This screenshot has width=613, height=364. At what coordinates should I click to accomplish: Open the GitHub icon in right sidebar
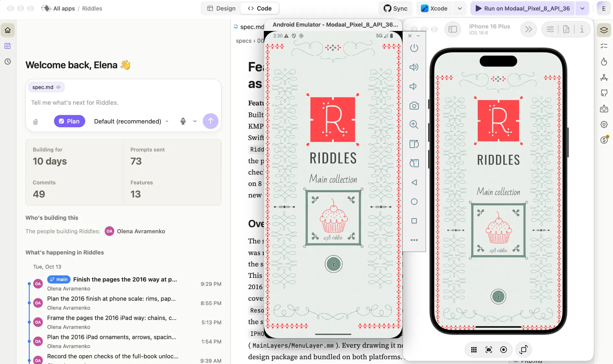(604, 93)
